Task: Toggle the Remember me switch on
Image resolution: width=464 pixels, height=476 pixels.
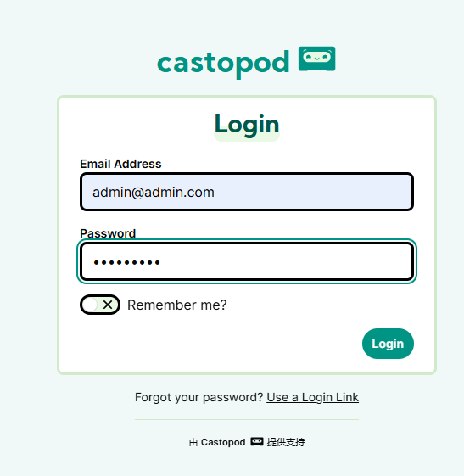Action: tap(100, 305)
